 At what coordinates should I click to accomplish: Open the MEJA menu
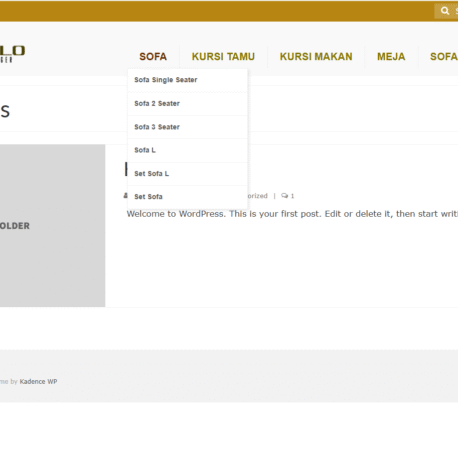click(391, 57)
